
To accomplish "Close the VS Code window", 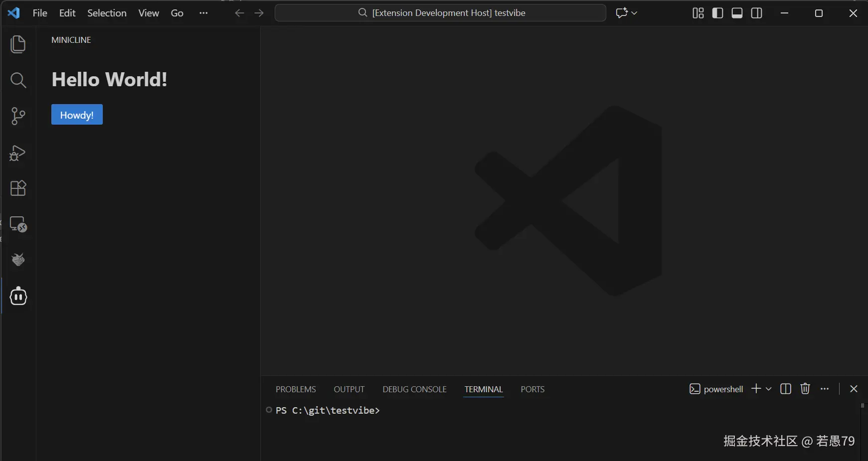I will coord(853,13).
